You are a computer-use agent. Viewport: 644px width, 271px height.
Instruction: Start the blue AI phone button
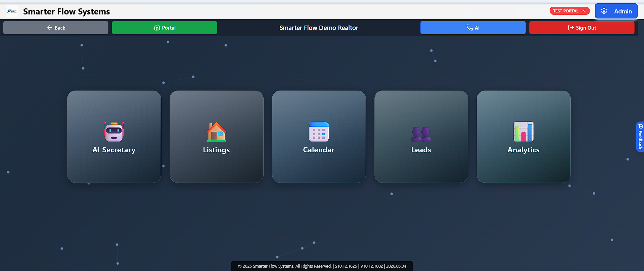click(x=473, y=28)
